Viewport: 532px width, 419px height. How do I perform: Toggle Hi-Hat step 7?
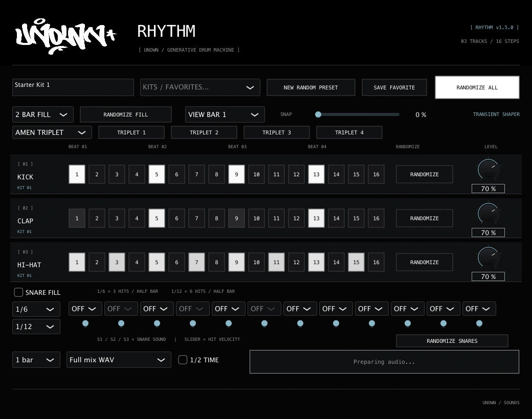coord(197,262)
